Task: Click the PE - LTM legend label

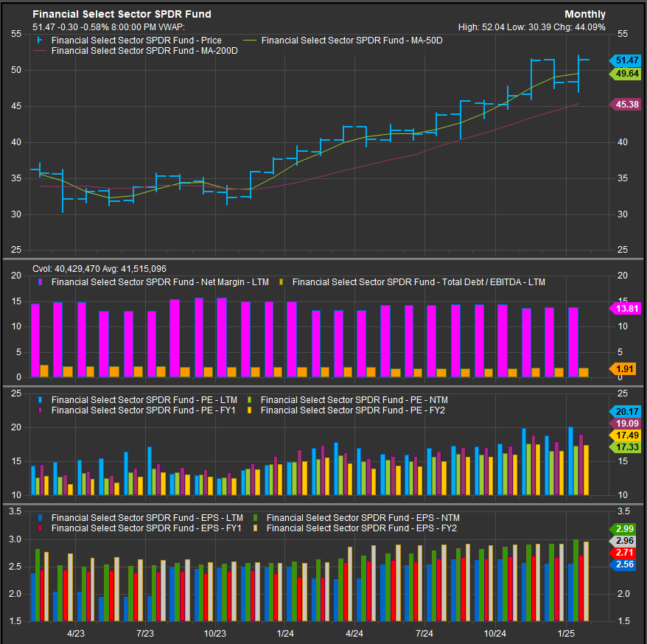Action: point(144,400)
